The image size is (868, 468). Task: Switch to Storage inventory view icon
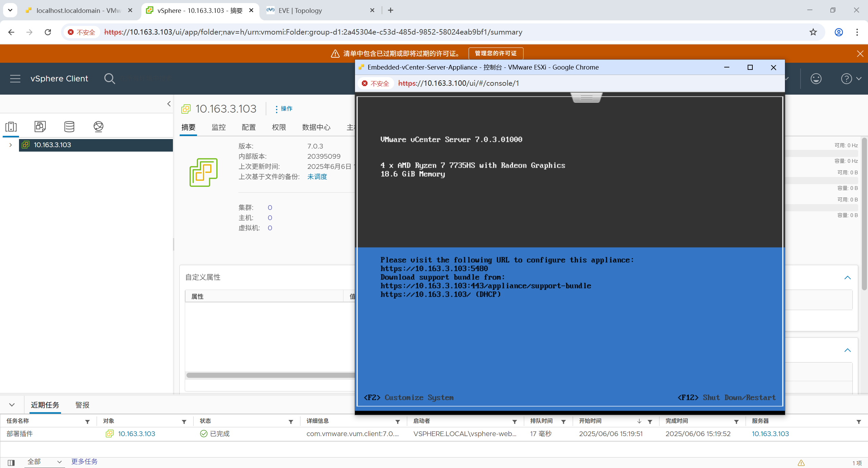tap(69, 126)
